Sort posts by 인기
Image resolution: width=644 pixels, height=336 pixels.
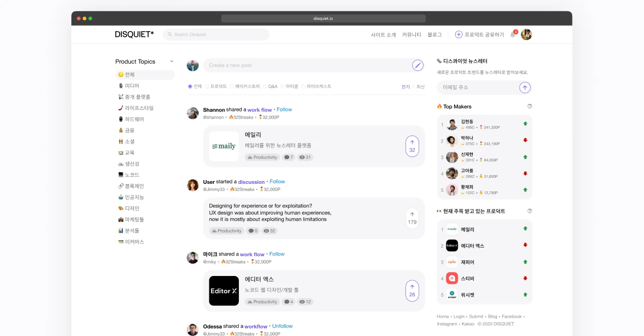(406, 86)
